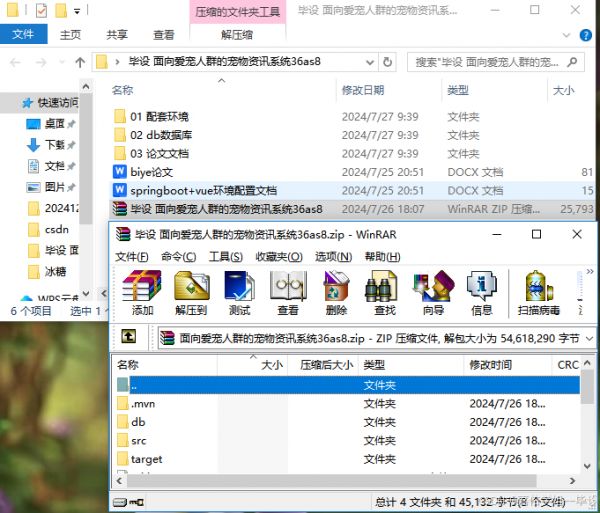The image size is (600, 513).
Task: Click the WinRAR title bar books icon
Action: [123, 234]
